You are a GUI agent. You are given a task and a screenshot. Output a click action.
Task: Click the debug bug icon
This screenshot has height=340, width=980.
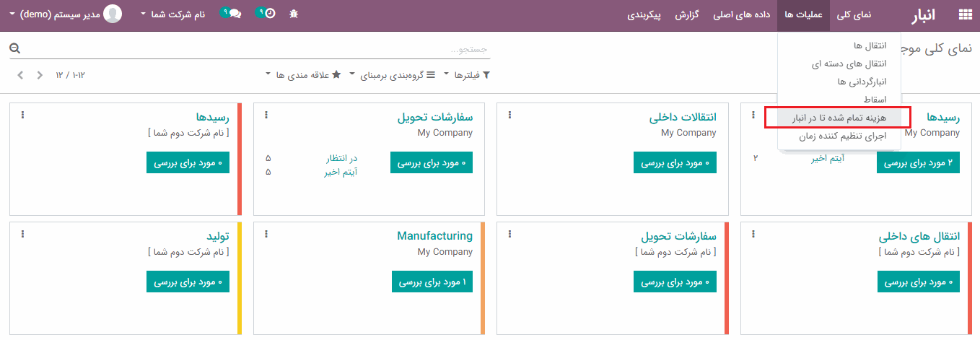pos(293,14)
